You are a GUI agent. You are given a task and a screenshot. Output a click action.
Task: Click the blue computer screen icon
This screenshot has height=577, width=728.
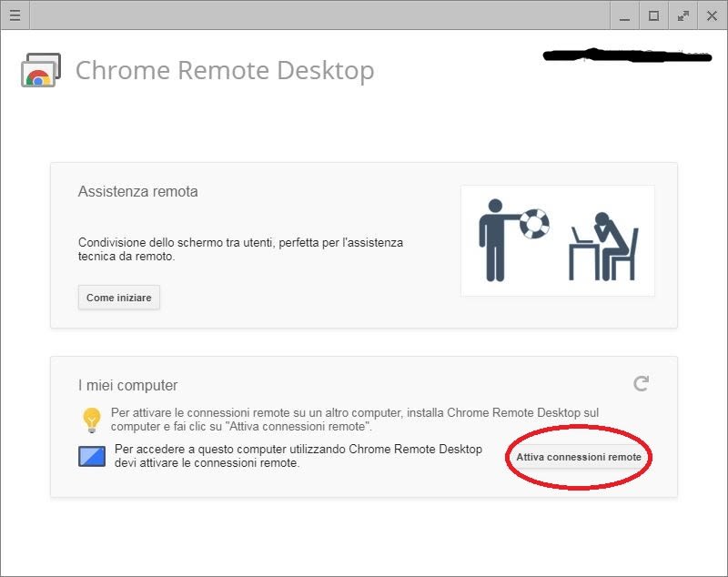coord(92,456)
